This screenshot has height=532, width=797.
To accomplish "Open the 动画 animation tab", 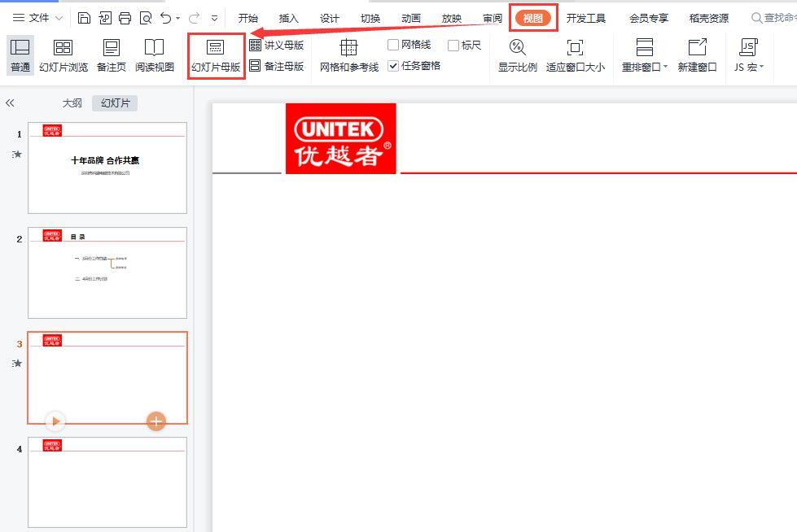I will 410,18.
